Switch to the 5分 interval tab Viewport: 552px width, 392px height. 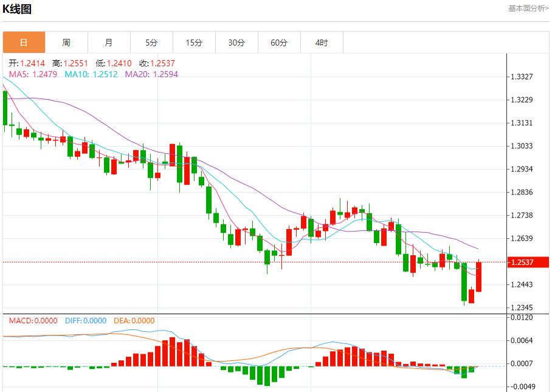(x=151, y=43)
